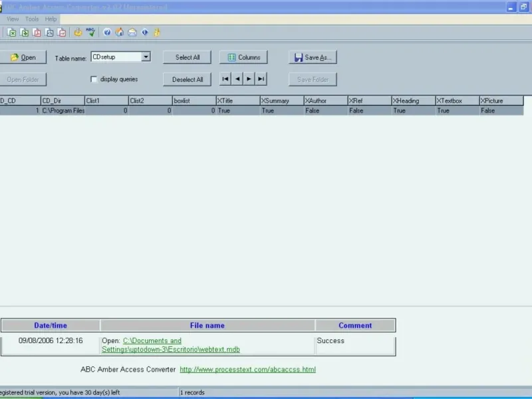Select the True cell under XHeading
The height and width of the screenshot is (399, 532).
[413, 110]
